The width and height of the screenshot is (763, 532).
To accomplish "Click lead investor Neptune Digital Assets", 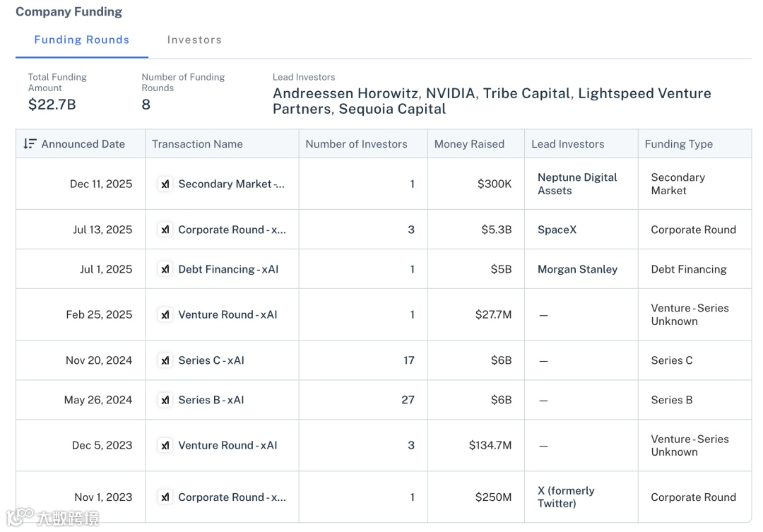I will coord(577,184).
